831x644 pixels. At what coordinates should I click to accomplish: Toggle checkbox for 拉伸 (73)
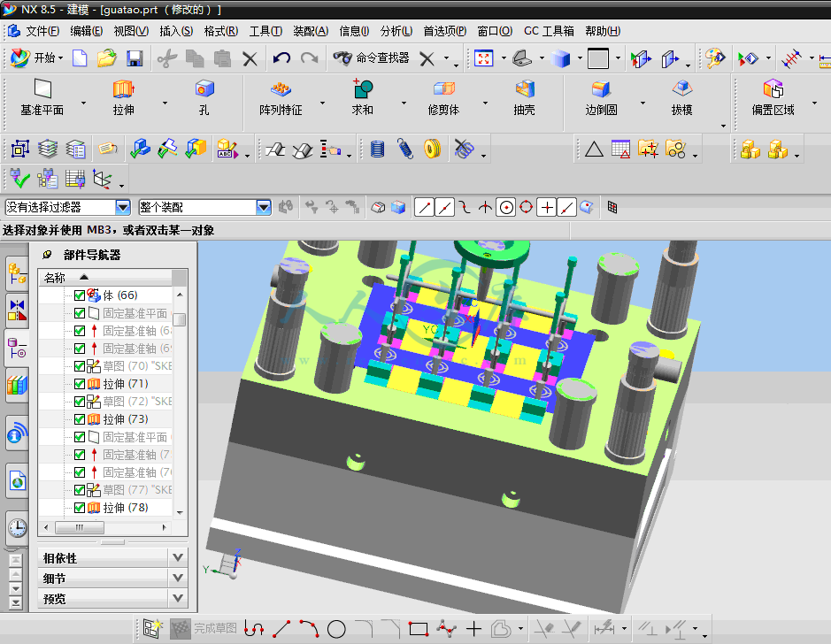[x=80, y=419]
